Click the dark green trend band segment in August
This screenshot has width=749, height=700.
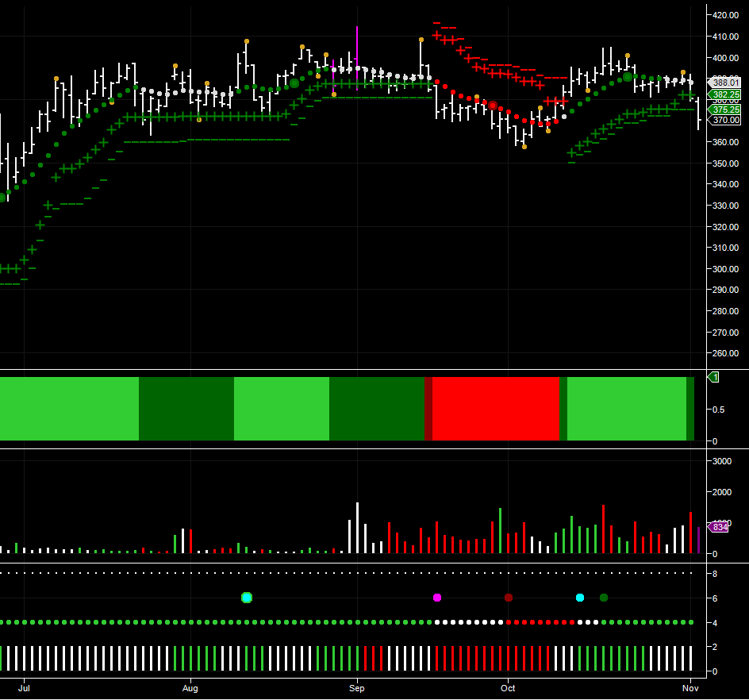[186, 409]
